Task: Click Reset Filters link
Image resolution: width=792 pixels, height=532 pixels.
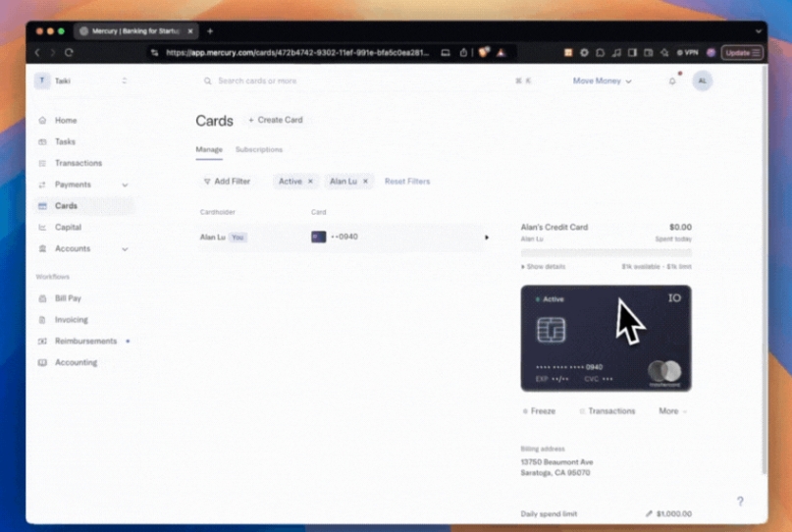Action: (x=407, y=182)
